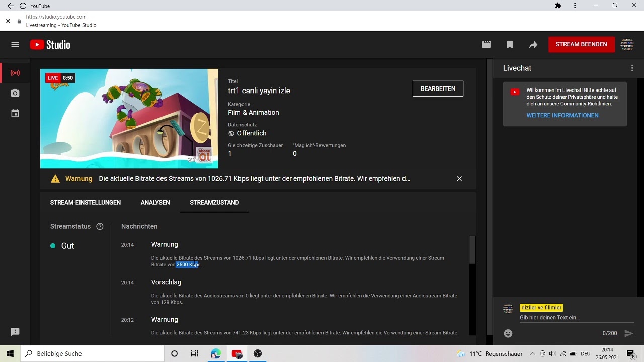This screenshot has height=362, width=644.
Task: Open the YouTube Studio hamburger menu
Action: [15, 44]
